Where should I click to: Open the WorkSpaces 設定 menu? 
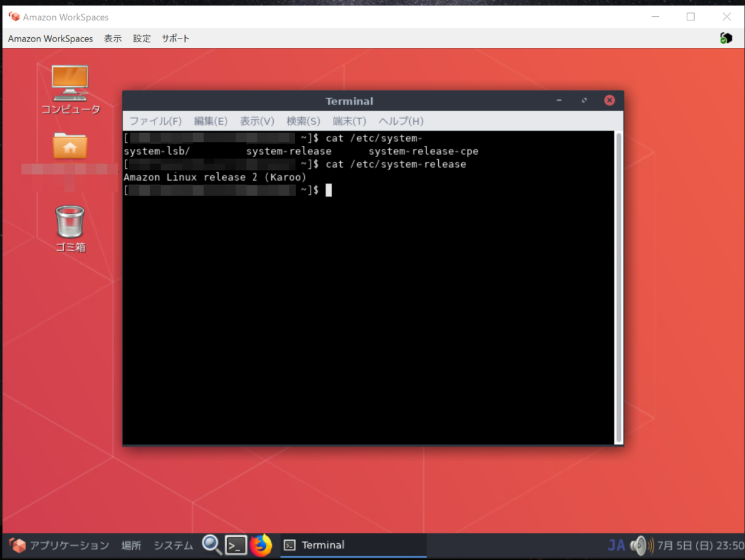[x=142, y=38]
